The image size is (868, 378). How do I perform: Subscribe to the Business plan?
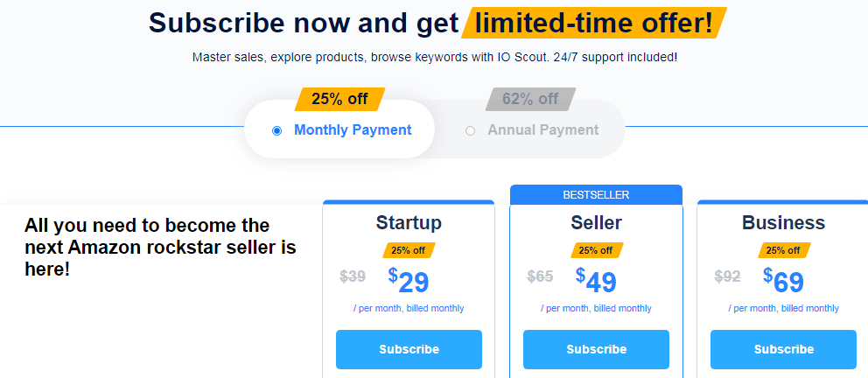click(783, 349)
